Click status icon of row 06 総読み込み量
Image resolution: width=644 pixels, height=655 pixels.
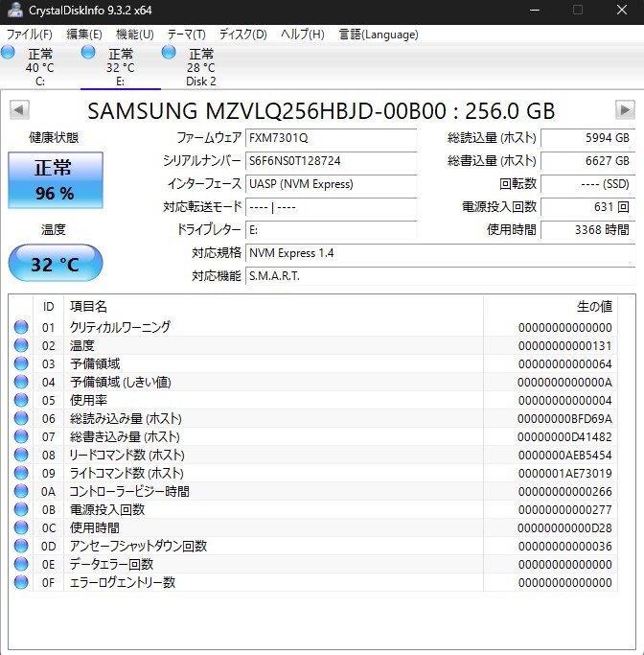(21, 418)
